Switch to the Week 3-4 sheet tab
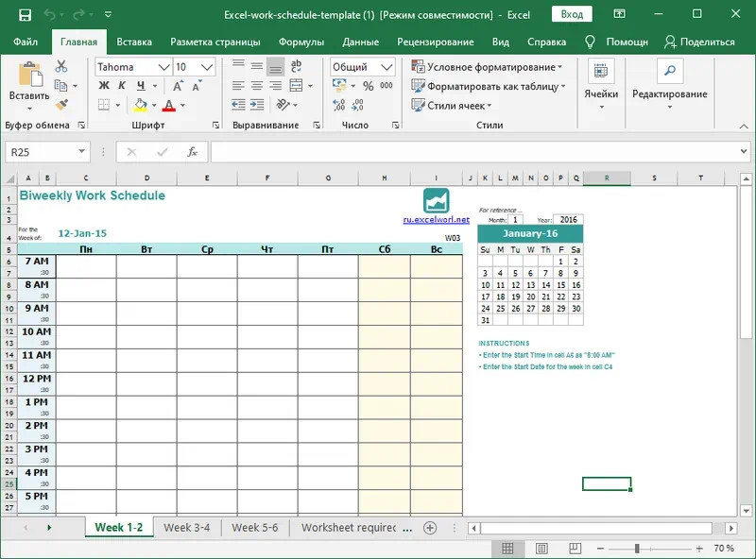The height and width of the screenshot is (559, 756). point(186,528)
